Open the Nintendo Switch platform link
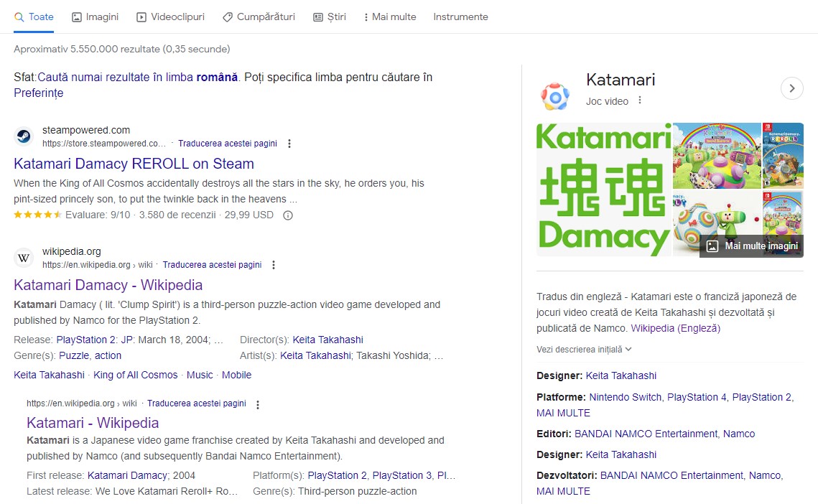 [626, 397]
